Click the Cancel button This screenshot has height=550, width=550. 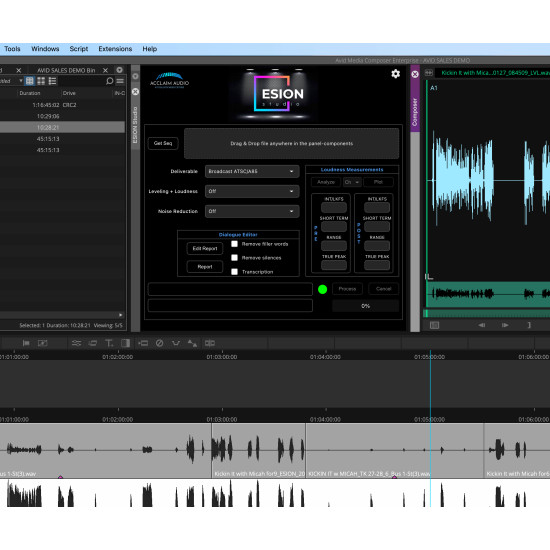(383, 289)
